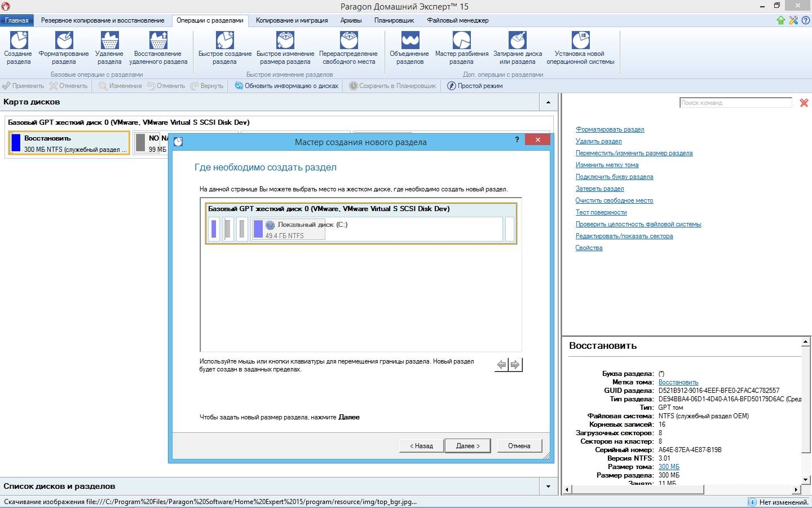Expand Список дисков и разделов panel

point(548,486)
